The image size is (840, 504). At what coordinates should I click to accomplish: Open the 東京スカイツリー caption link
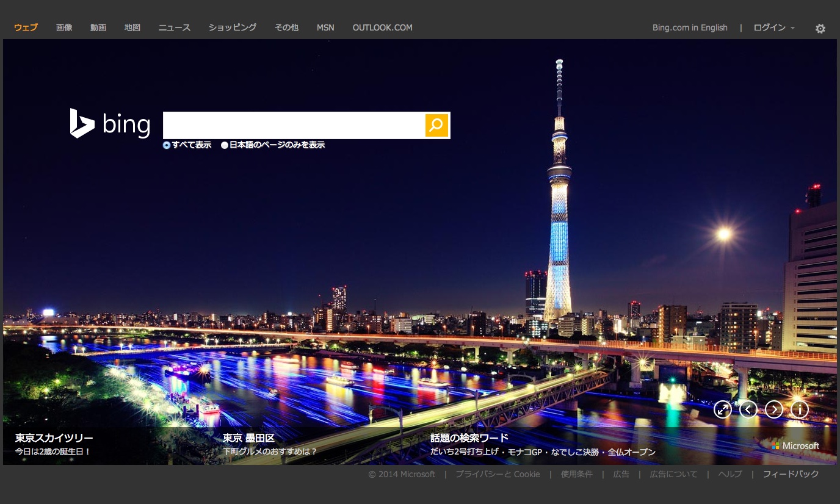point(54,438)
